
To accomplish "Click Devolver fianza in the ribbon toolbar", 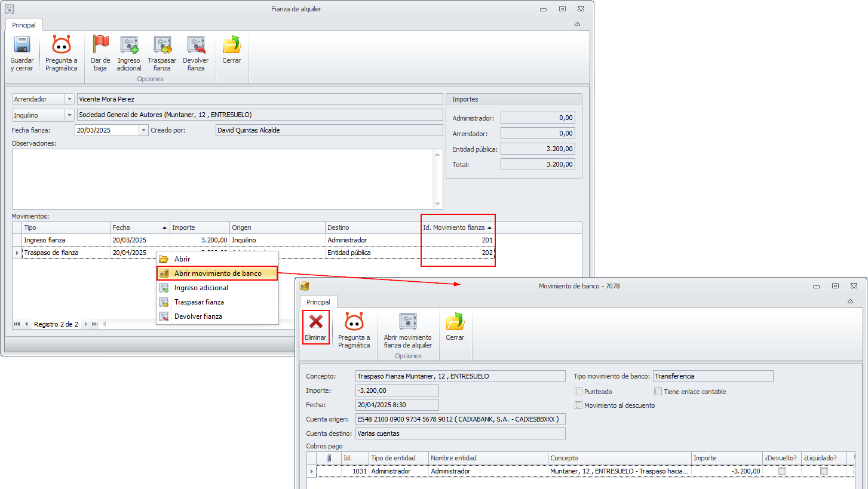I will tap(196, 54).
